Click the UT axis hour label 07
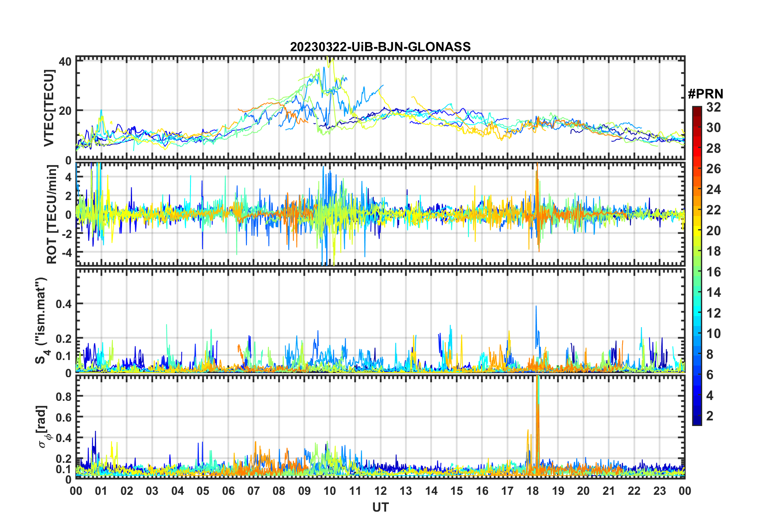This screenshot has height=532, width=761. click(254, 491)
